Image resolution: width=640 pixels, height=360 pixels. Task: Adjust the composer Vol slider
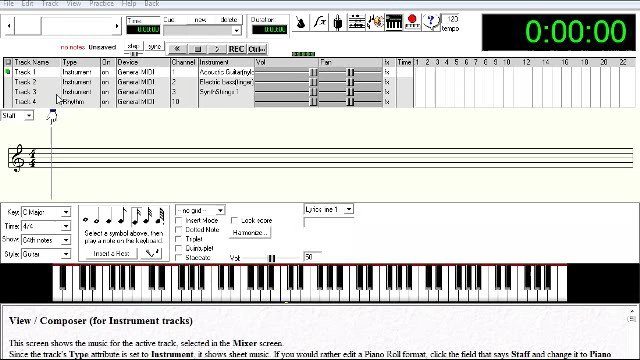coord(271,258)
